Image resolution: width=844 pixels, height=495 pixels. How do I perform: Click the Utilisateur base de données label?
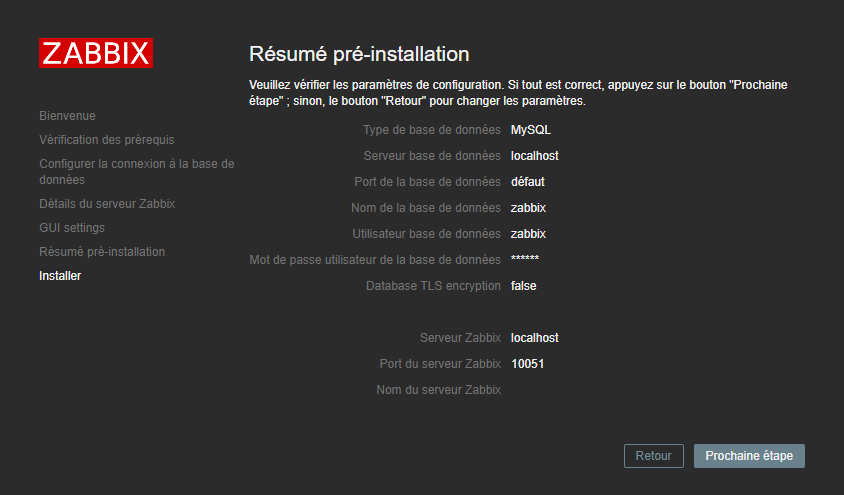tap(426, 234)
